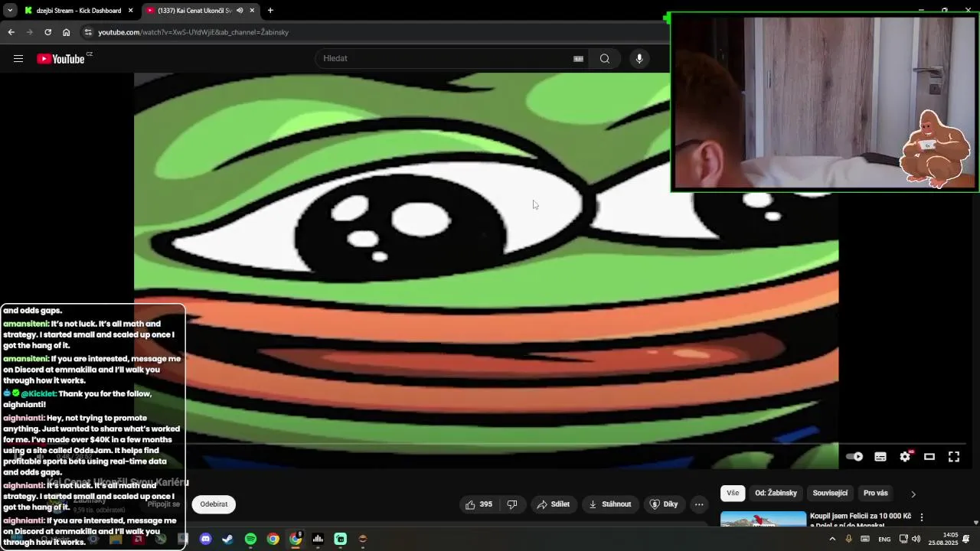
Task: View site information for youtube.com
Action: [88, 32]
